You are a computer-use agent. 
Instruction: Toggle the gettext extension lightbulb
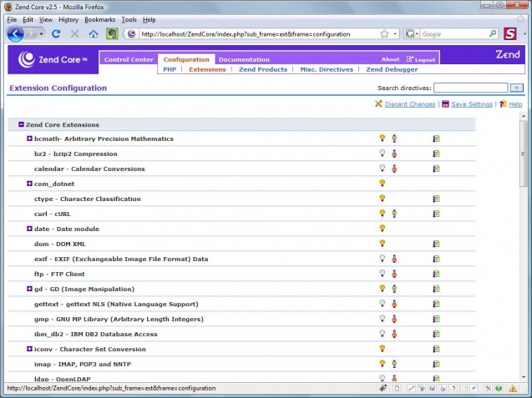[382, 303]
